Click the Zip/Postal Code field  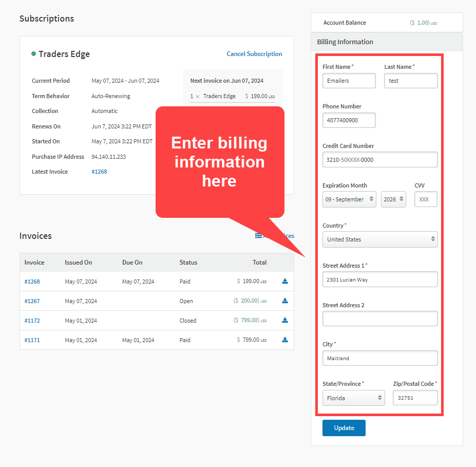[x=415, y=398]
